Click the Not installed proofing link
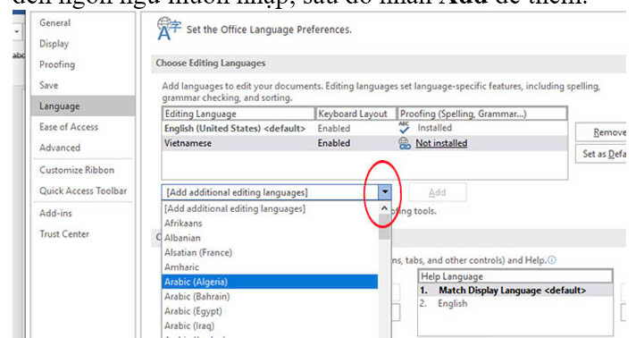The height and width of the screenshot is (338, 644). [441, 143]
